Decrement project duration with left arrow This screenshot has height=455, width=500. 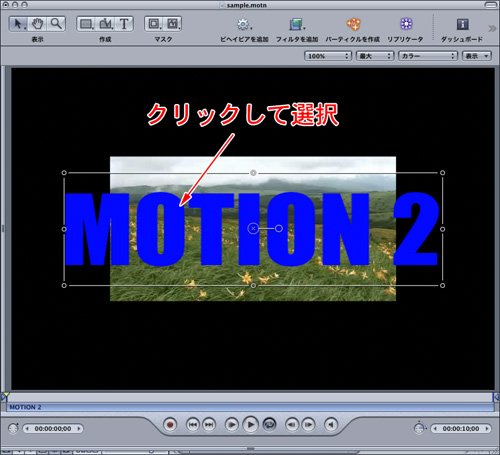point(435,429)
